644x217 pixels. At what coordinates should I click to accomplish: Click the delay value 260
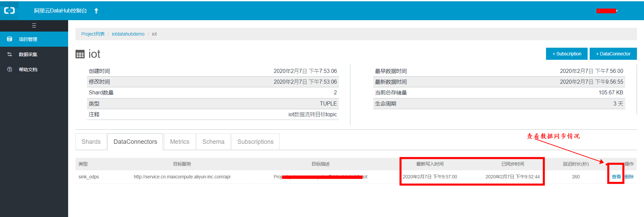point(576,177)
